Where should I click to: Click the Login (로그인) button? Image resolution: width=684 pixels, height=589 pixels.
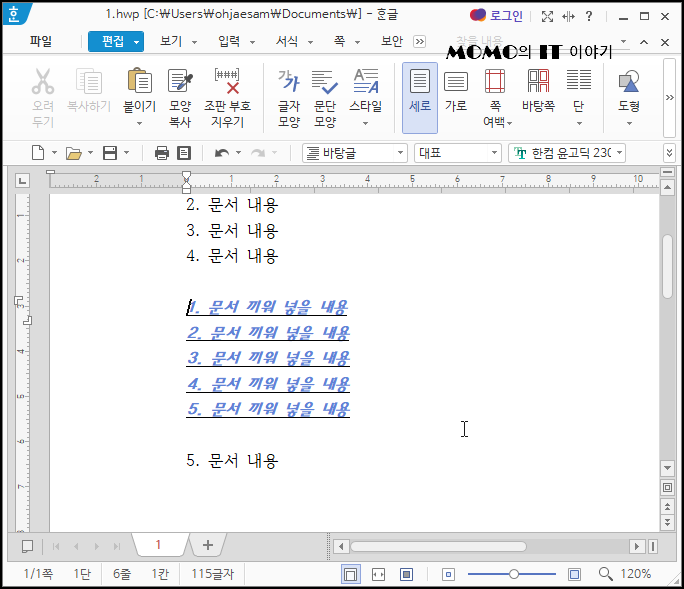(496, 16)
